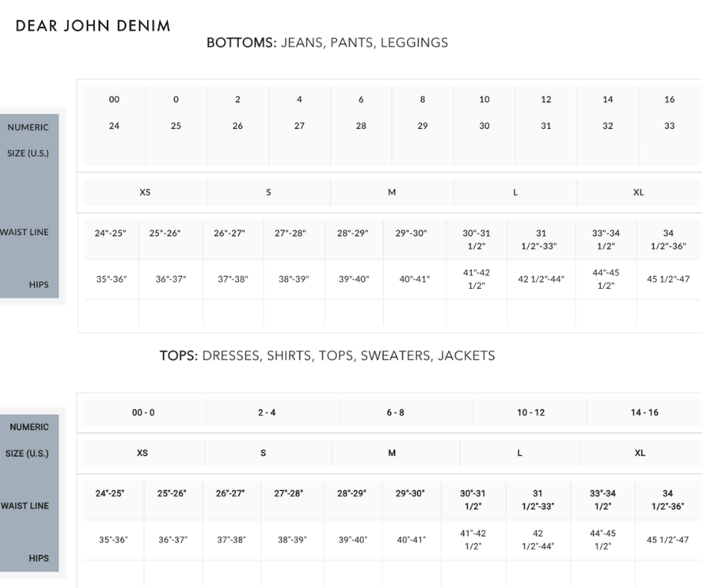Screen dimensions: 702x588
Task: Click the L size in the tops table
Action: click(520, 453)
